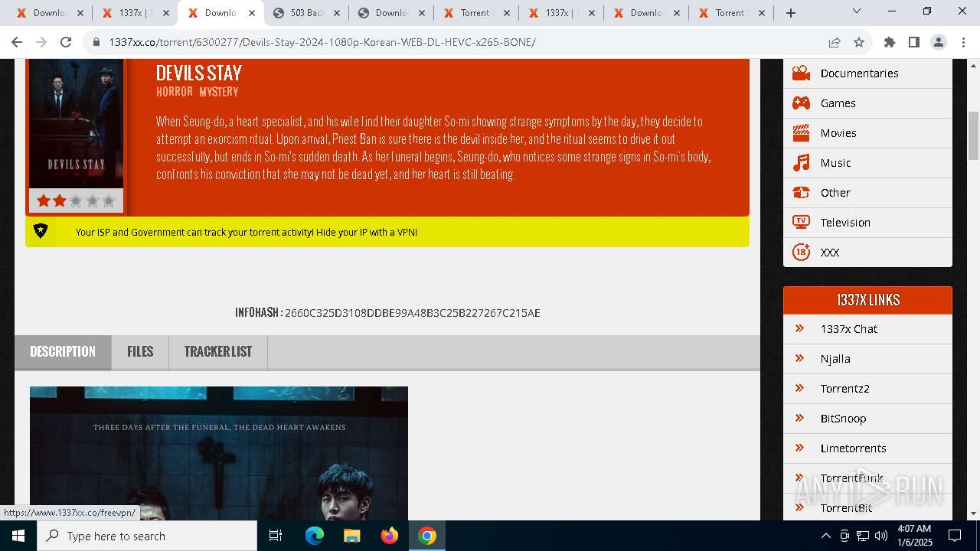Screen dimensions: 980x551
Task: Open the Njalla link
Action: [835, 359]
